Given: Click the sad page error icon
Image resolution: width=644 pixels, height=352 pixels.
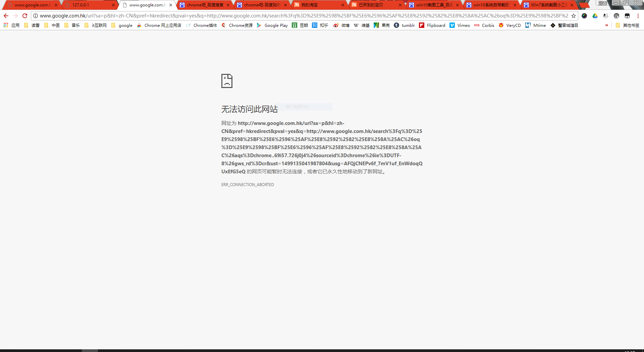Looking at the screenshot, I should click(227, 81).
